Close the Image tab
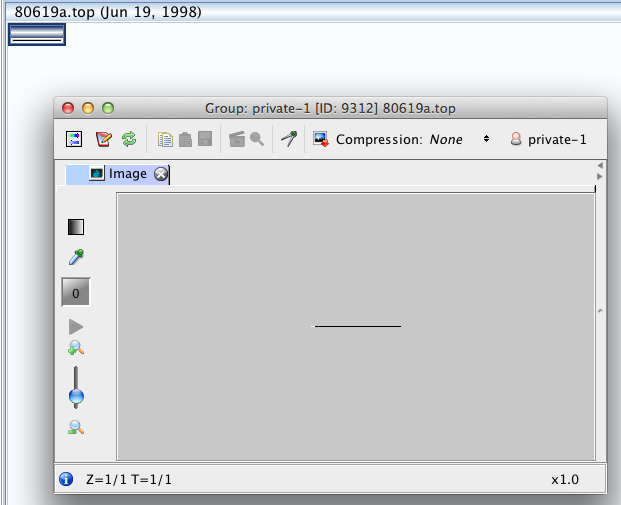The height and width of the screenshot is (505, 621). pyautogui.click(x=161, y=174)
